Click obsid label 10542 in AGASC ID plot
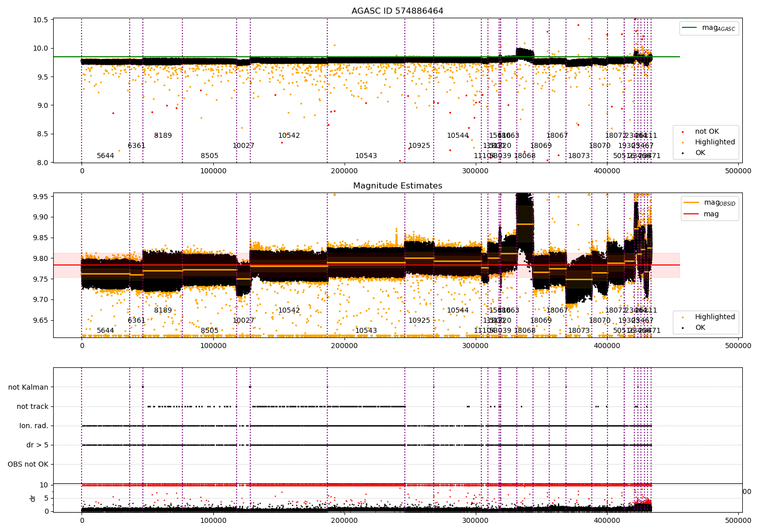The height and width of the screenshot is (532, 760). [x=289, y=136]
